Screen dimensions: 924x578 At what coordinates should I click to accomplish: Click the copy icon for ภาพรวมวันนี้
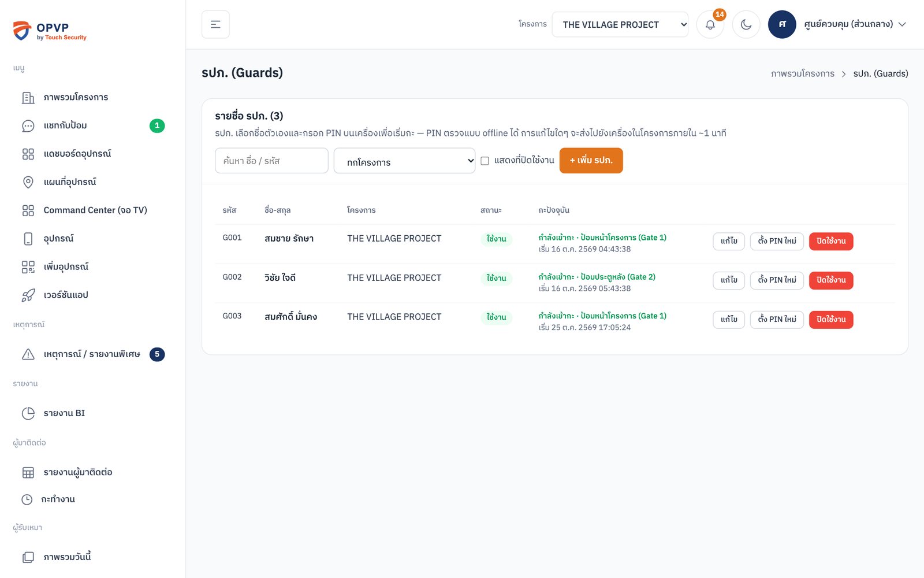pos(28,557)
